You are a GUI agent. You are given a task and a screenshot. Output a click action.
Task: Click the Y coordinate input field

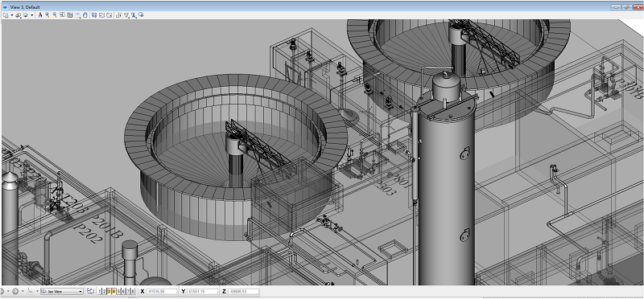pyautogui.click(x=203, y=291)
